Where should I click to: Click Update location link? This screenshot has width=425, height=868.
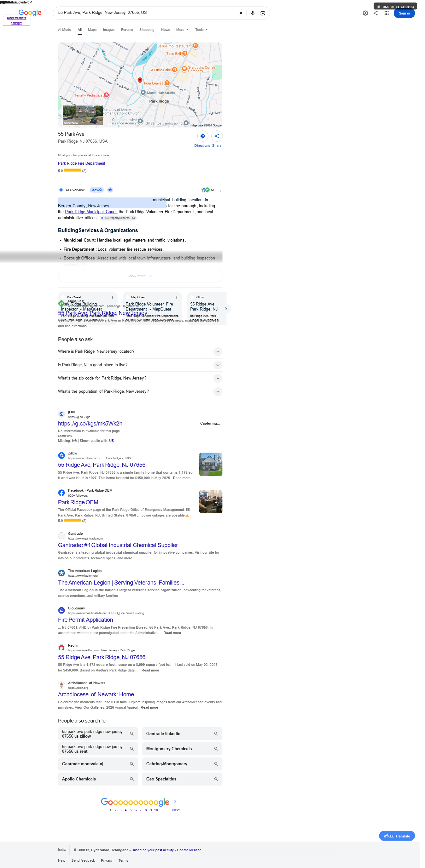[189, 850]
